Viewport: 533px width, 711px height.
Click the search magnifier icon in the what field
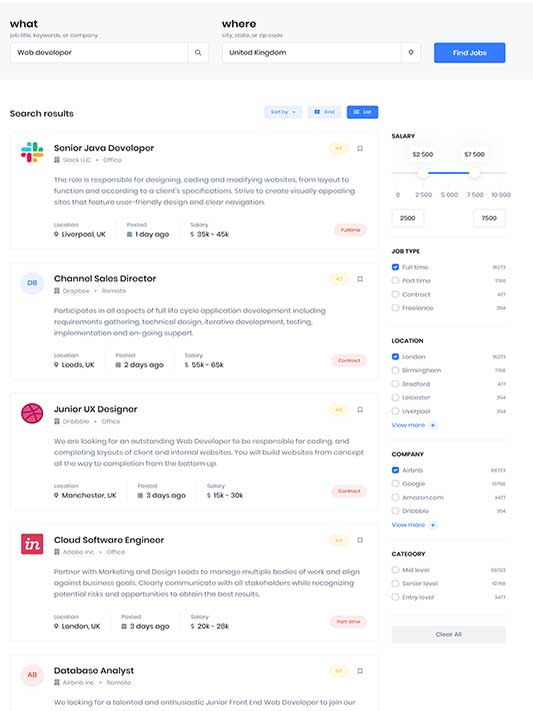[198, 53]
